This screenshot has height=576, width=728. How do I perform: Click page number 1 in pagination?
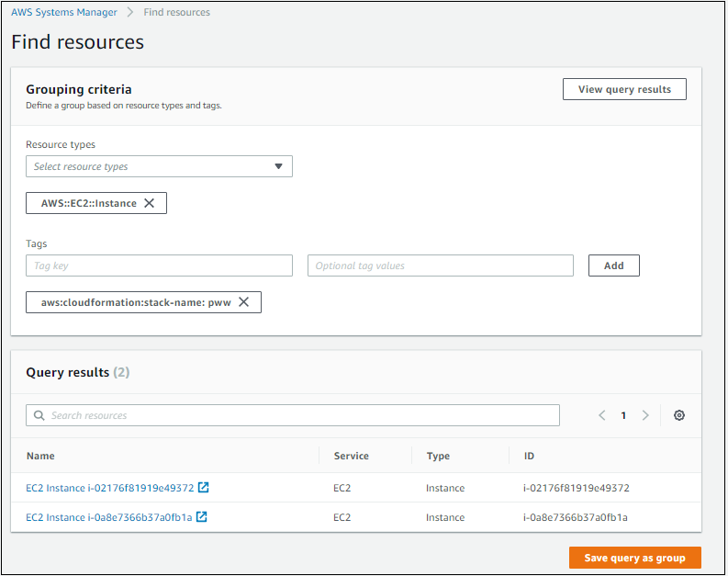coord(623,415)
